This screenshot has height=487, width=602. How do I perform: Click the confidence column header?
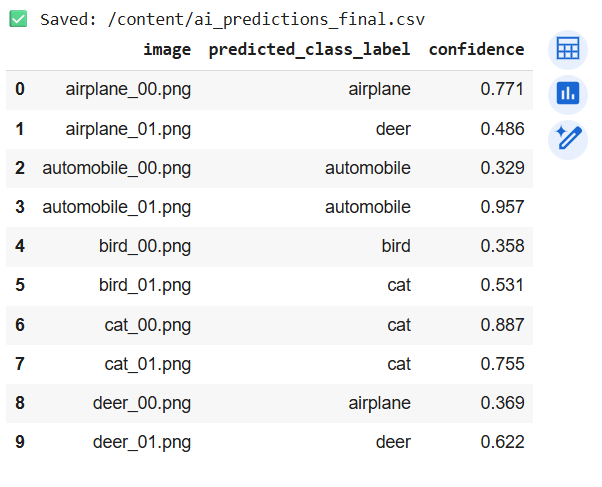476,49
